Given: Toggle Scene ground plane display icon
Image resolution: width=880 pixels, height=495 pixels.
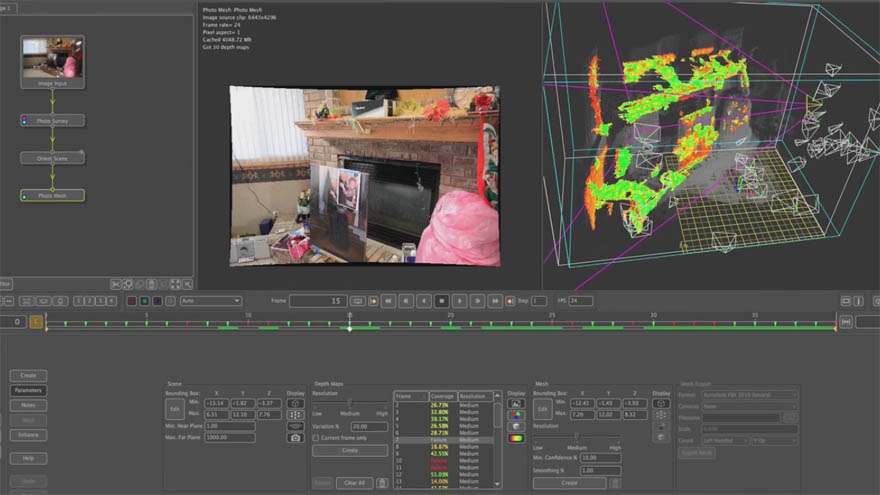Looking at the screenshot, I should (295, 427).
